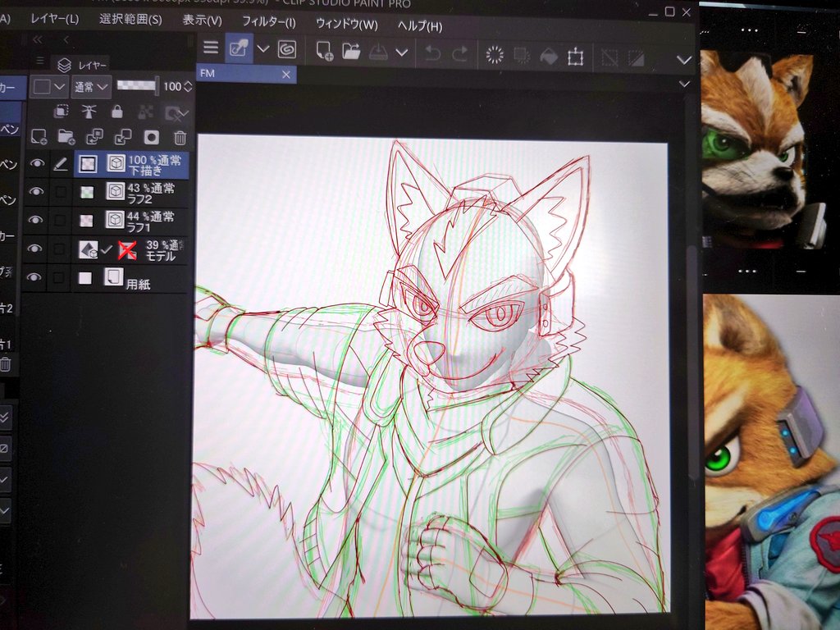
Task: Hide the ラフ2 layer
Action: pos(36,191)
